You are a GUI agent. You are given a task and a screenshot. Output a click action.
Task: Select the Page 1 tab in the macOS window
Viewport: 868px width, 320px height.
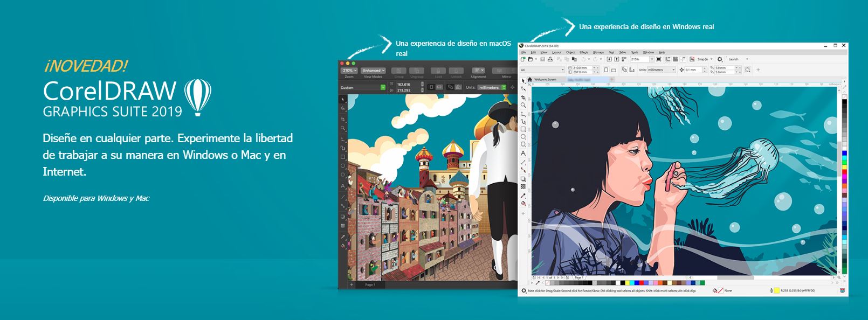click(x=370, y=284)
